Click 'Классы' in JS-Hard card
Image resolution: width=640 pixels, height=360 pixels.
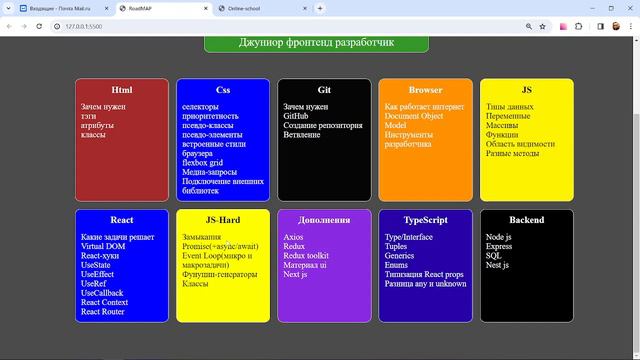point(195,284)
